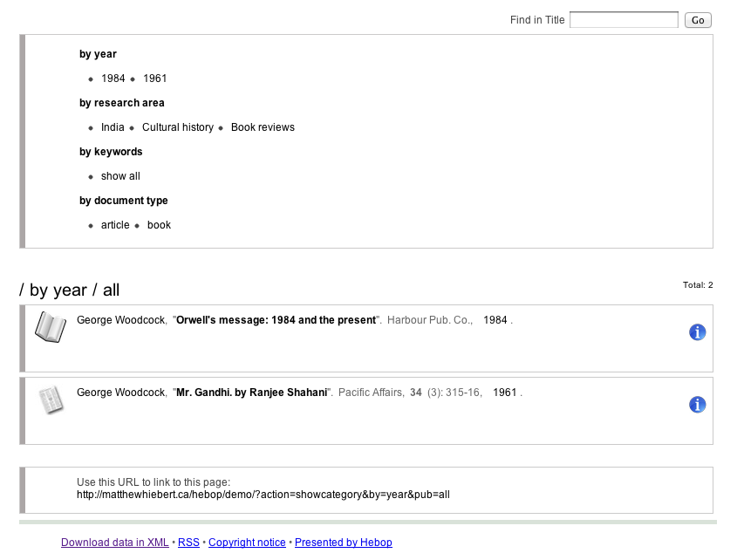Filter publications by year 1961

[154, 78]
